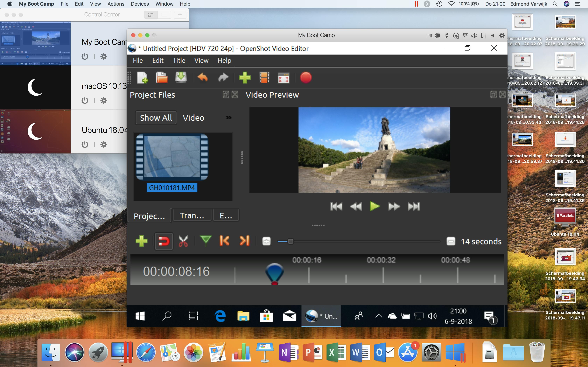The height and width of the screenshot is (367, 588).
Task: Open Choose Profile film strip icon
Action: click(264, 78)
